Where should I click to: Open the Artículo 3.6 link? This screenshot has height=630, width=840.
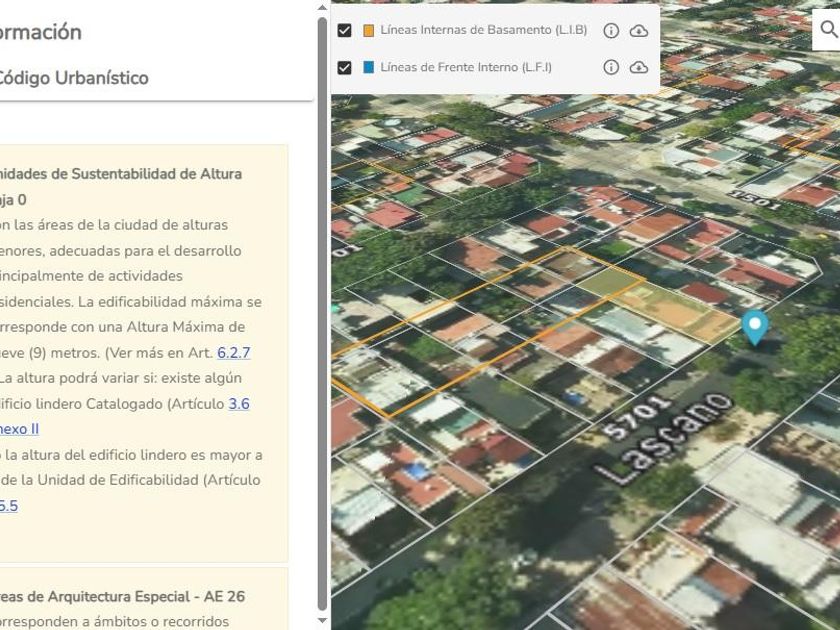coord(238,404)
